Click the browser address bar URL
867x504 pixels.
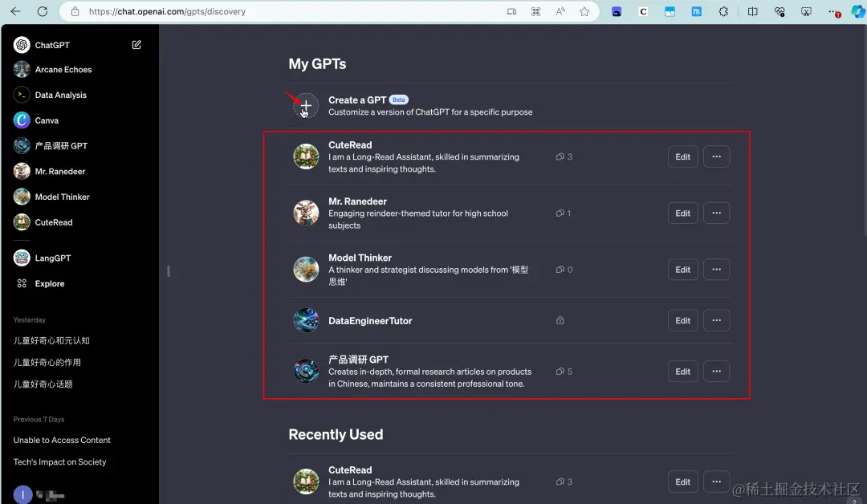tap(167, 11)
